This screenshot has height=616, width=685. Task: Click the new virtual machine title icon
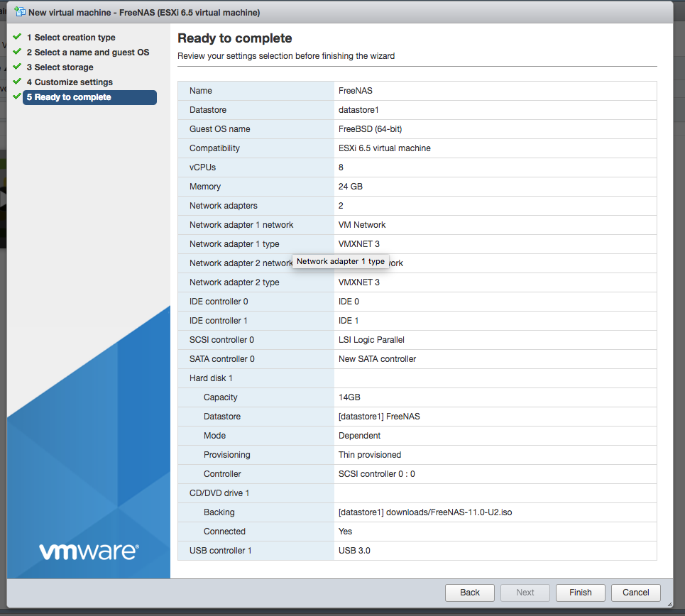(20, 12)
